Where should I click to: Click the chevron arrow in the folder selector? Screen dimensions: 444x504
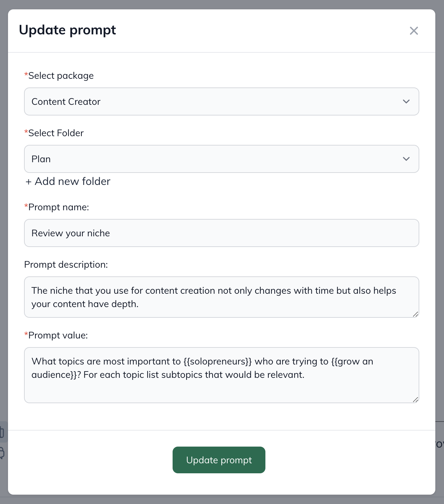click(x=406, y=159)
